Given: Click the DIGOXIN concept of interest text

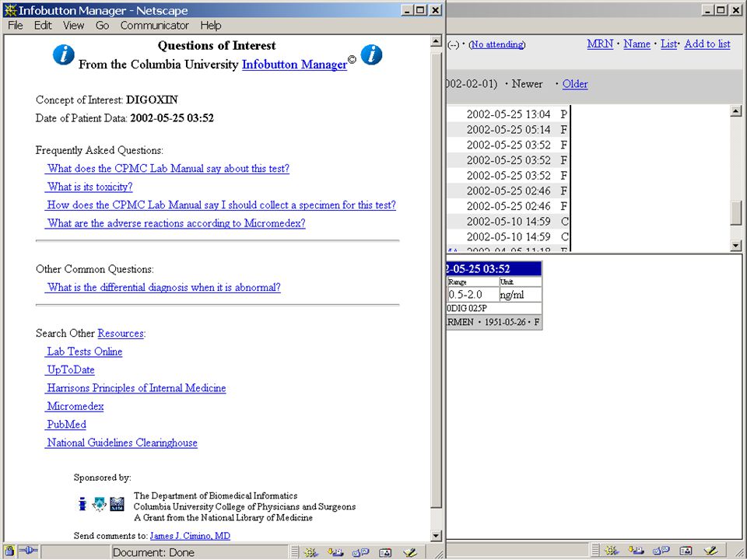Looking at the screenshot, I should point(152,100).
